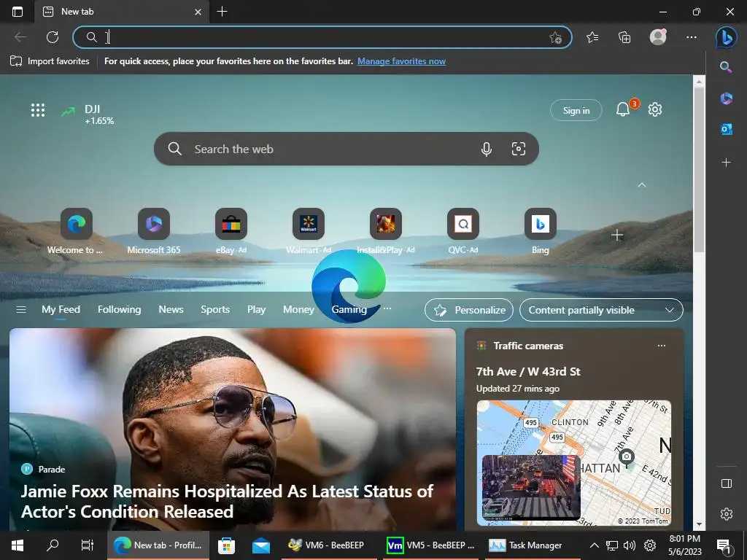The image size is (747, 560).
Task: Select My Feed tab
Action: 61,309
